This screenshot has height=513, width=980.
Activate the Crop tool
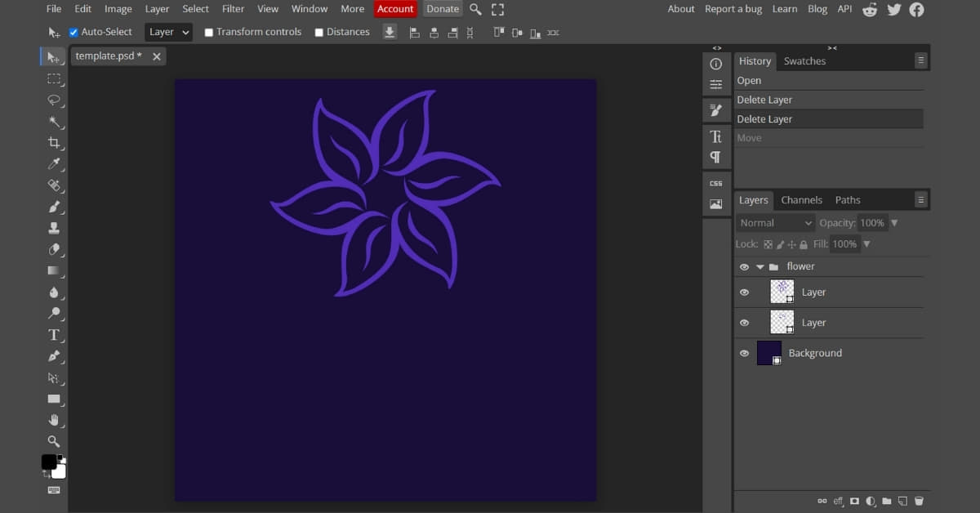(53, 143)
